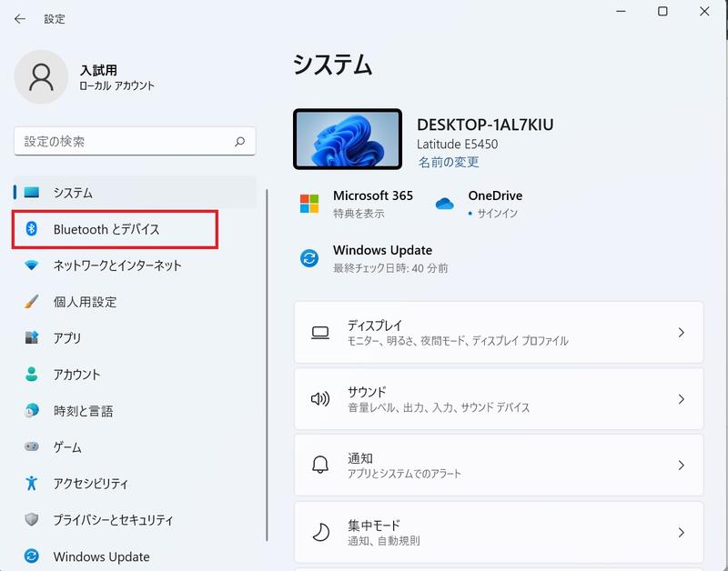Click the Bluetooth icon in sidebar

(31, 229)
